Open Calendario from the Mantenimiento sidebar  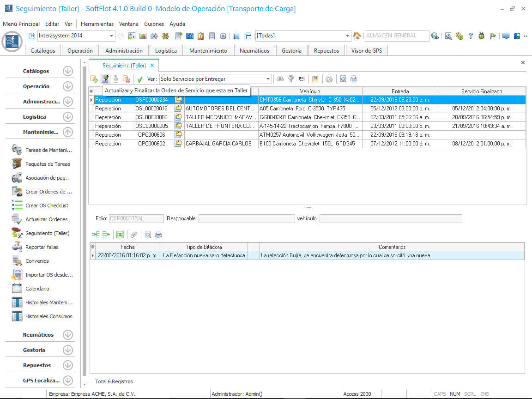37,289
